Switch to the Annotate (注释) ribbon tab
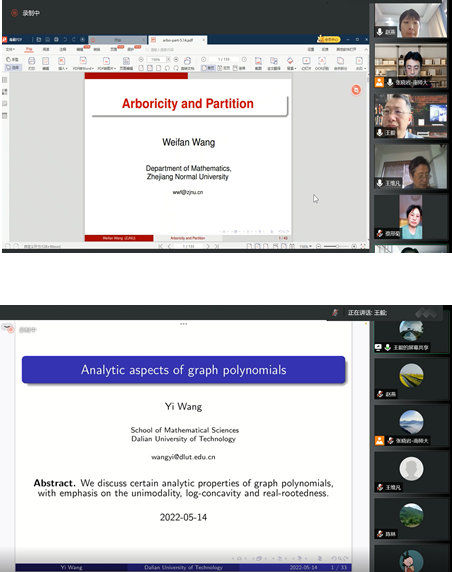Screen dimensions: 452x572 (x=63, y=49)
